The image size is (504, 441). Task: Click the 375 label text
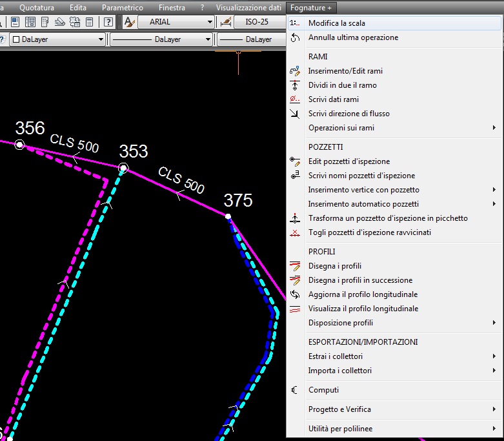tap(238, 200)
